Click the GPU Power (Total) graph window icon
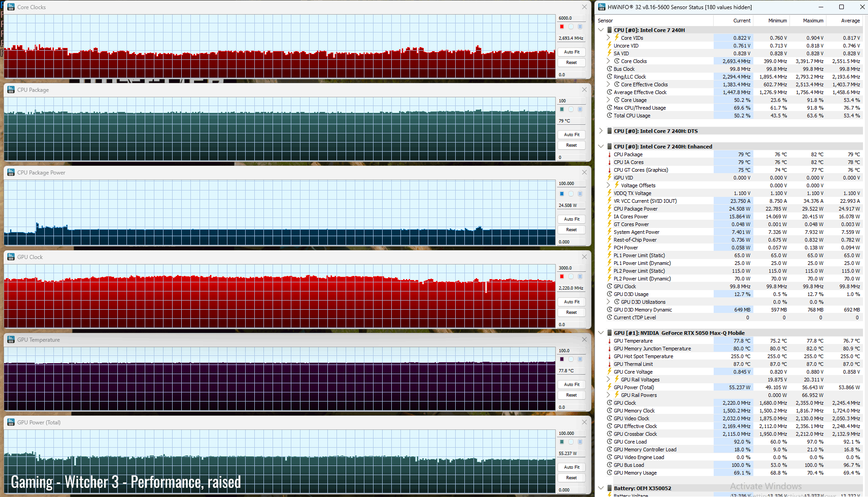Screen dimensions: 868x497 [x=11, y=422]
